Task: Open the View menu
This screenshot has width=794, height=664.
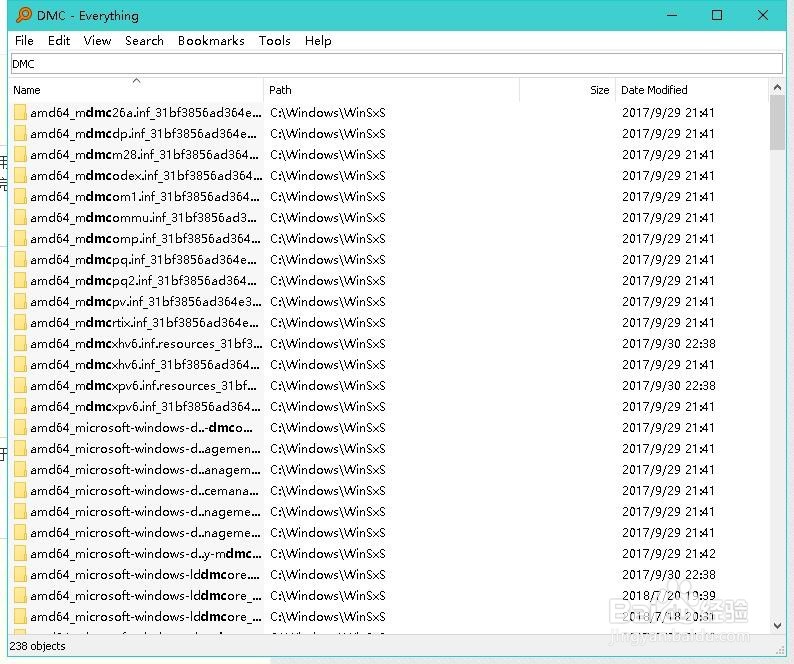Action: [97, 41]
